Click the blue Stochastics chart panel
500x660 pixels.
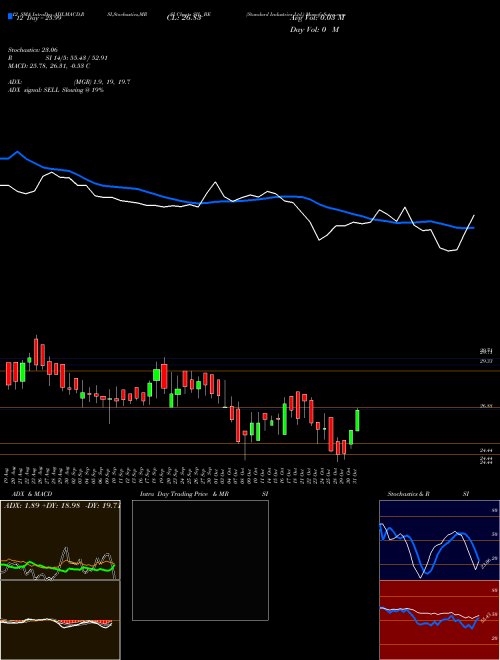[439, 540]
